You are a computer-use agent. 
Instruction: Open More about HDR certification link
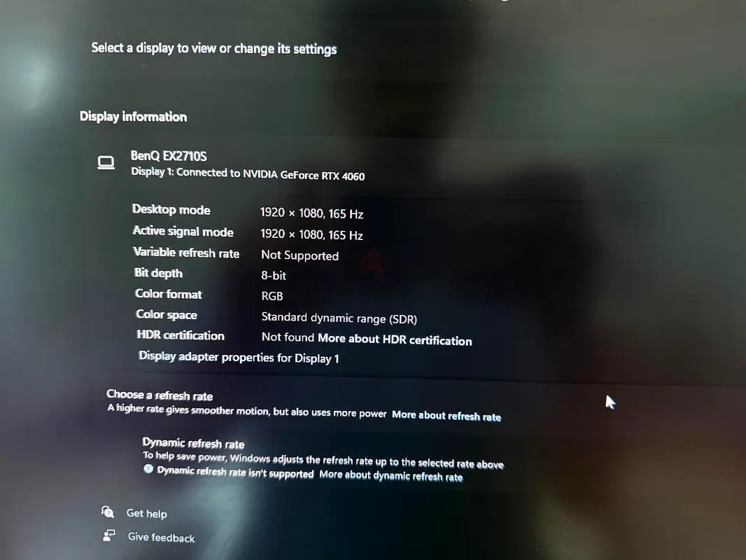click(395, 340)
